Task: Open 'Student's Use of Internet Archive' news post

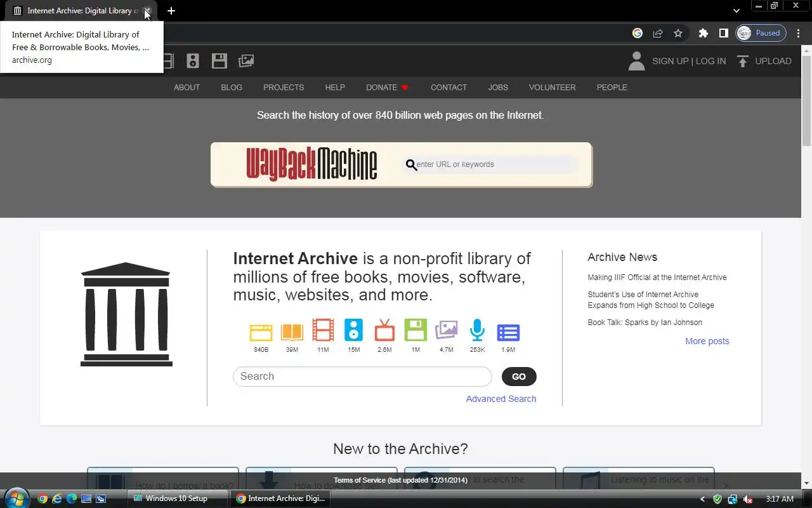Action: point(651,300)
